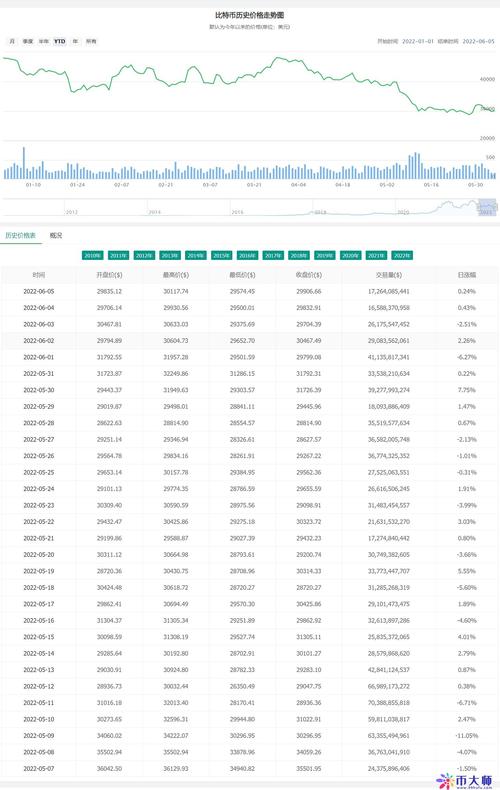The height and width of the screenshot is (790, 500).
Task: Switch to the 概况 tab
Action: point(56,235)
